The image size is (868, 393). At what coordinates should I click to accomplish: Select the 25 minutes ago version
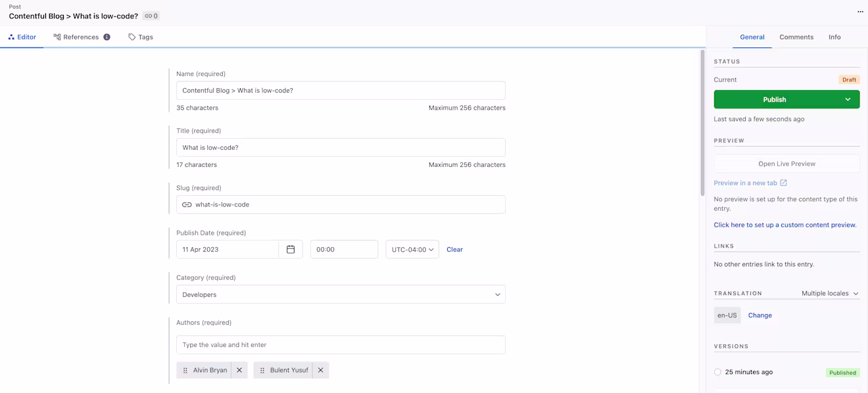717,372
